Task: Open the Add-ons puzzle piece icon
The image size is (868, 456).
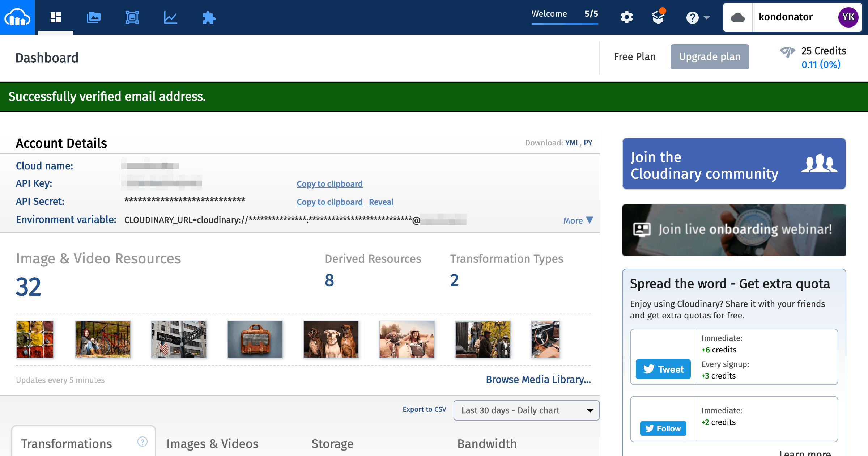Action: click(x=209, y=17)
